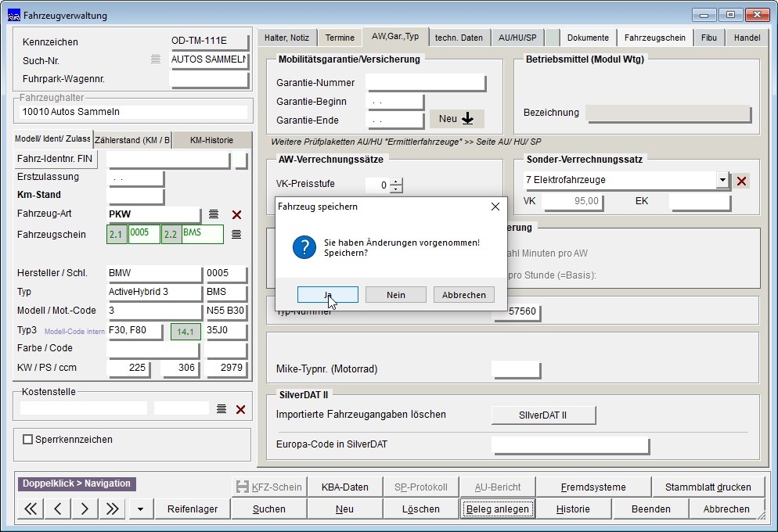Viewport: 778px width, 532px height.
Task: Confirm saving with Ja button
Action: [x=327, y=294]
